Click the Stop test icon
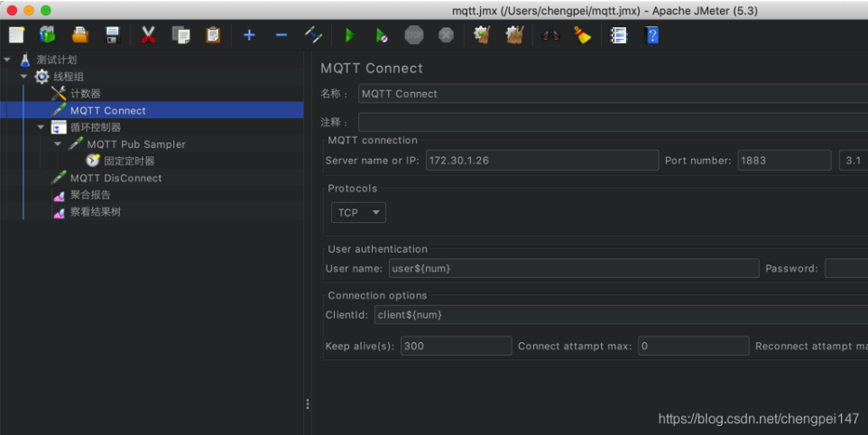Image resolution: width=868 pixels, height=435 pixels. pos(413,35)
